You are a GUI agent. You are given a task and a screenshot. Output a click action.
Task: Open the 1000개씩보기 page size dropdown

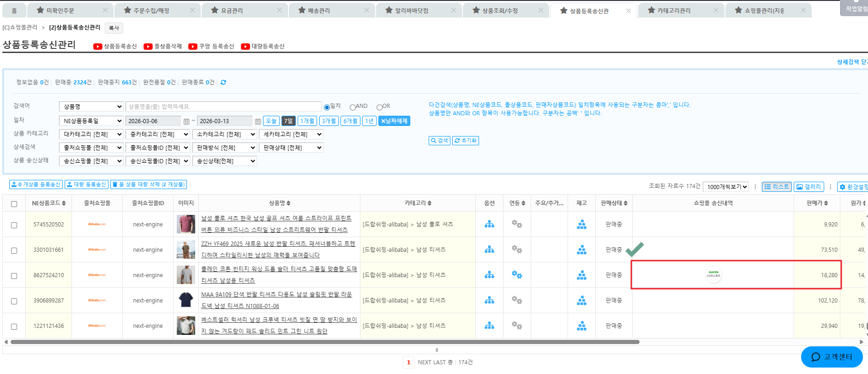tap(726, 187)
